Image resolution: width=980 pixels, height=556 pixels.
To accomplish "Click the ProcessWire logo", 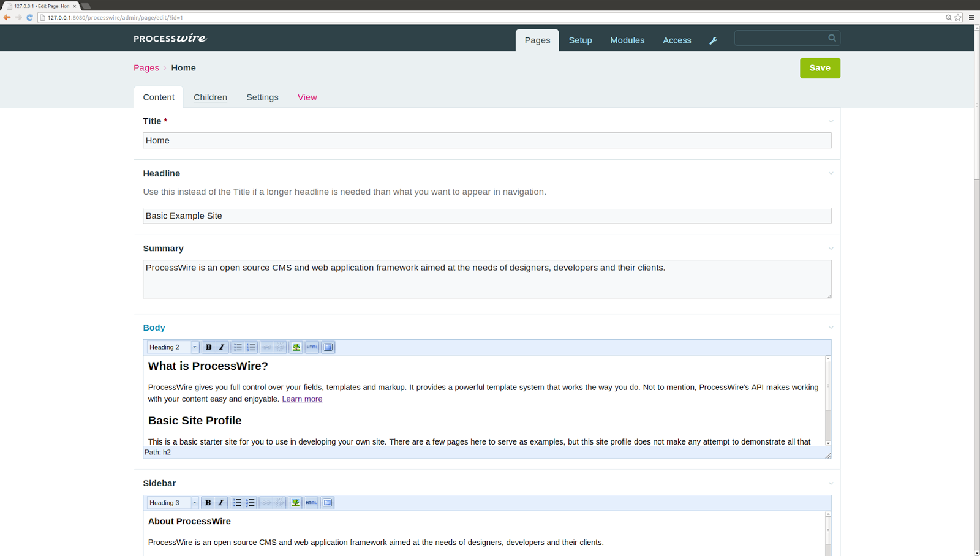I will click(x=170, y=38).
